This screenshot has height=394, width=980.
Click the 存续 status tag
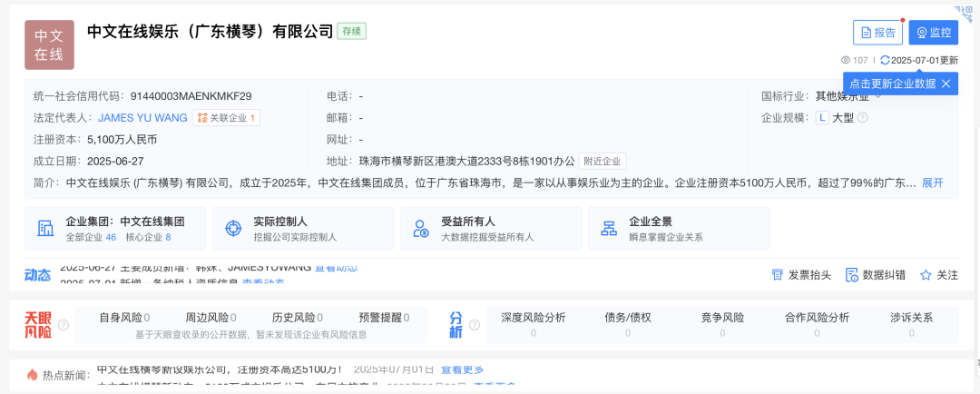[x=351, y=31]
